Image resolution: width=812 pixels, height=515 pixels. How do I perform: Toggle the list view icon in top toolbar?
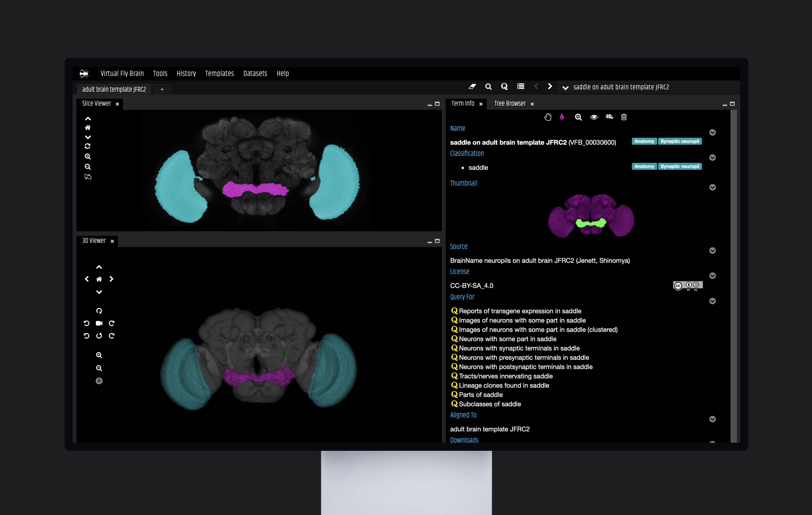520,86
